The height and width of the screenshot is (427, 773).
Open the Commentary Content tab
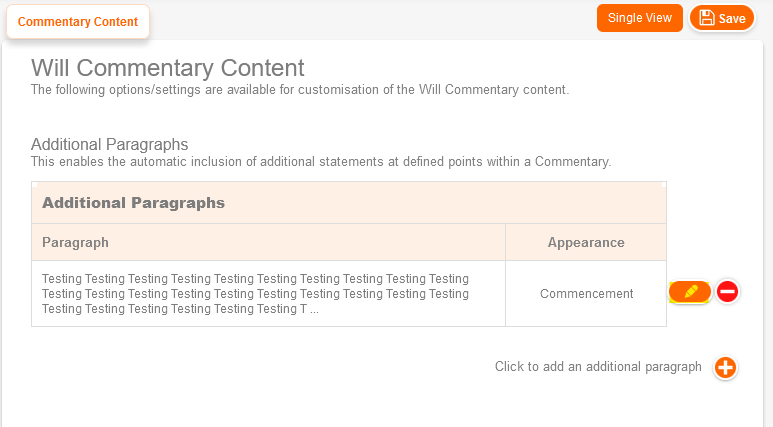pos(78,22)
